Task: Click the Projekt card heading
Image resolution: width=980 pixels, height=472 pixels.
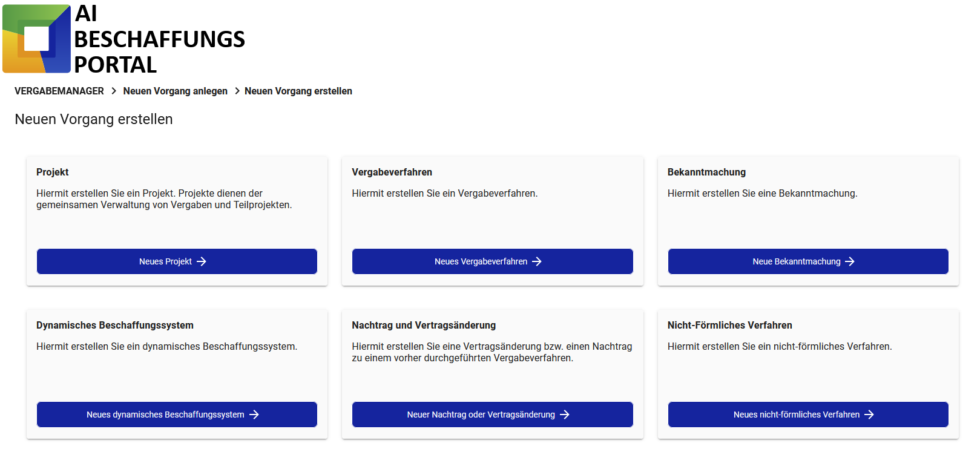Action: click(53, 172)
